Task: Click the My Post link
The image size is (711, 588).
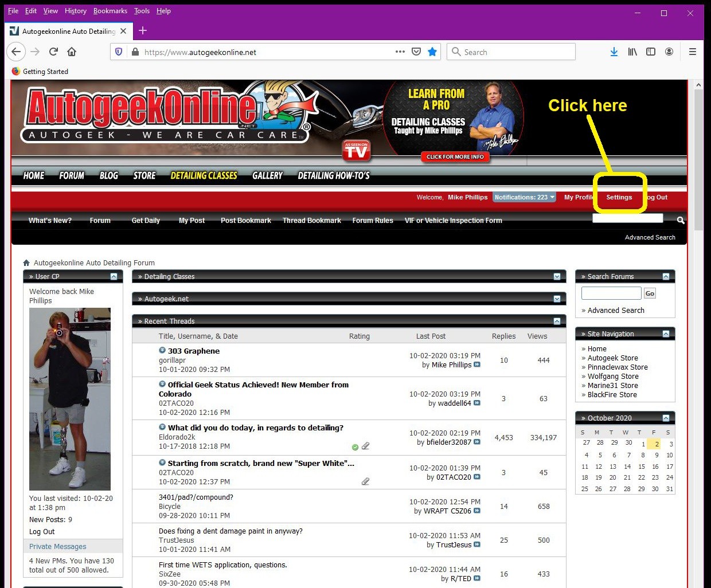Action: point(192,220)
